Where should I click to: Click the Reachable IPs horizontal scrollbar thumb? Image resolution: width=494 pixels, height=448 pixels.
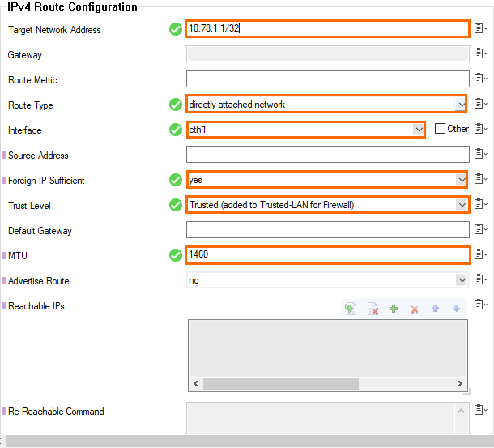pos(281,384)
